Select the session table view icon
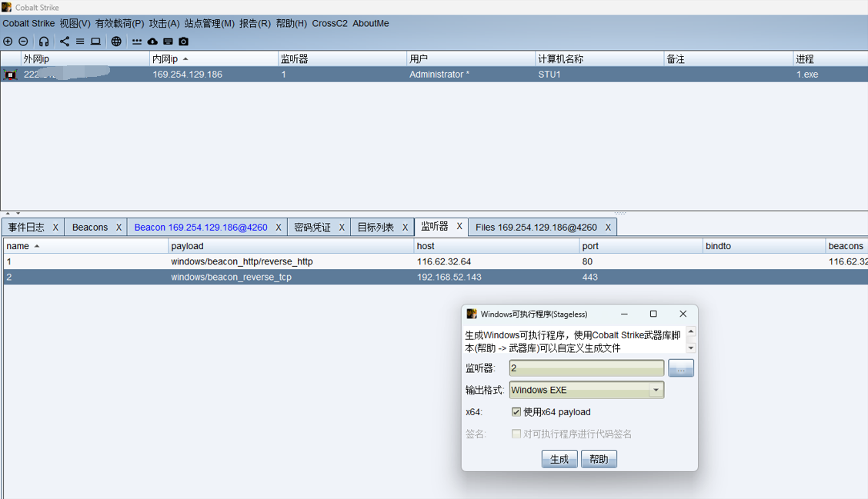This screenshot has width=868, height=499. tap(79, 42)
